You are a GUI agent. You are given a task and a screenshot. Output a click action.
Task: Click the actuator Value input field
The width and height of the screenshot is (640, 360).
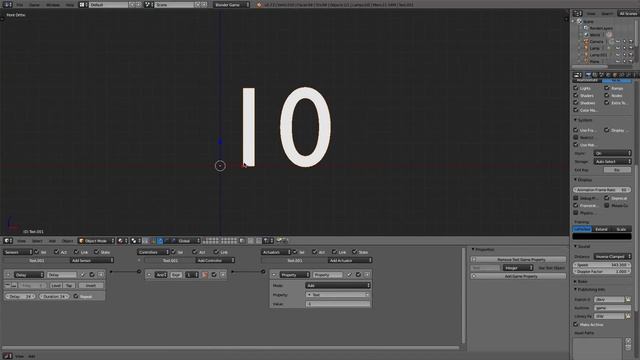click(338, 304)
